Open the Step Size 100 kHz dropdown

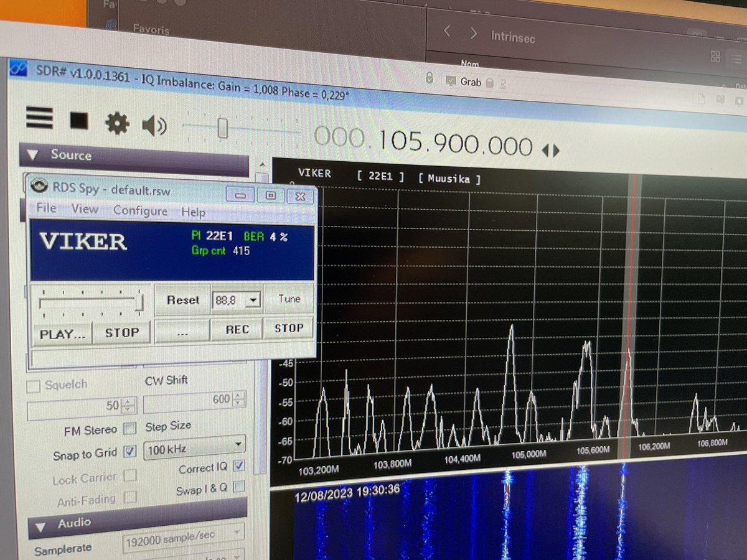(195, 448)
